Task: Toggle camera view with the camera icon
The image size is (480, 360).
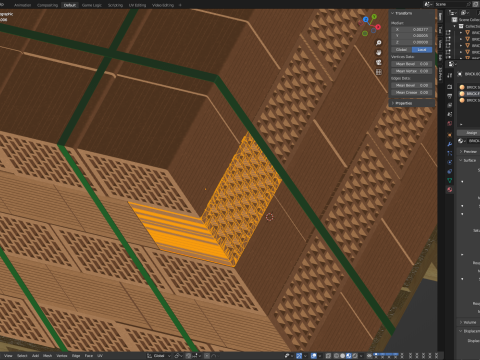Action: pyautogui.click(x=379, y=62)
